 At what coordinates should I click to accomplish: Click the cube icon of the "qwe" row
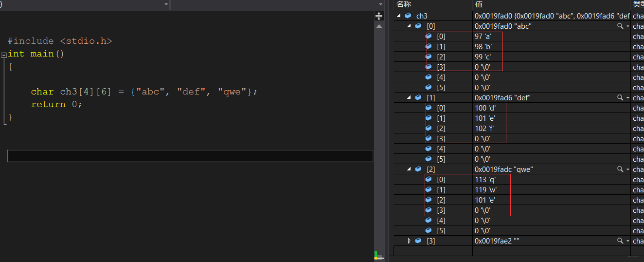pos(418,169)
